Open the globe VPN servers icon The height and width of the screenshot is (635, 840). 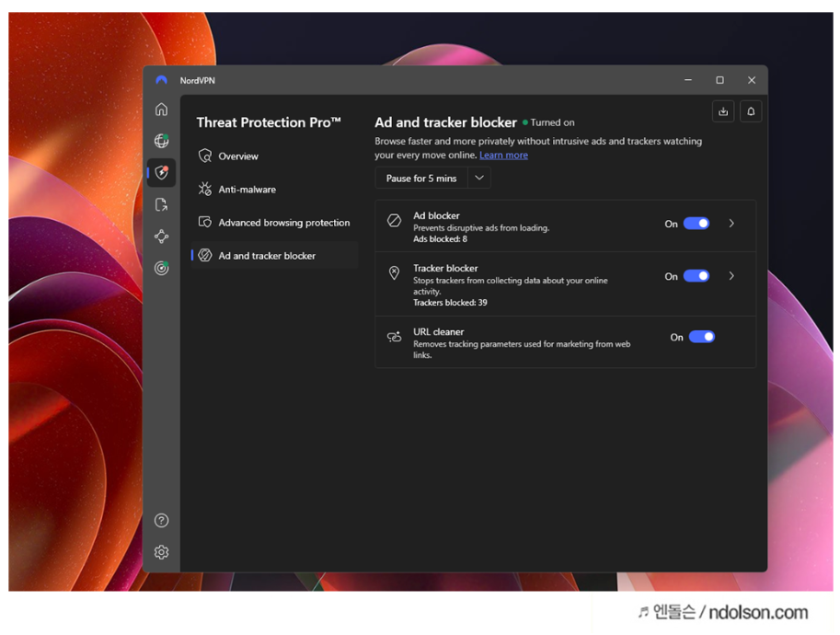(161, 141)
